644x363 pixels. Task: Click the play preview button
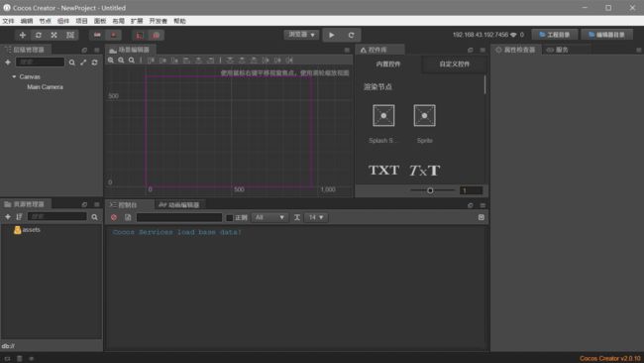click(332, 35)
